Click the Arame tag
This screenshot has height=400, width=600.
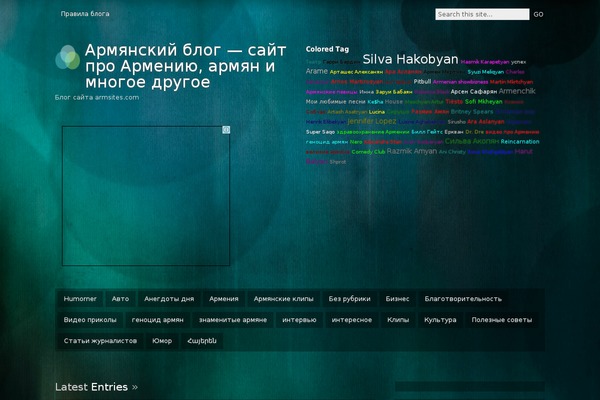[x=317, y=71]
